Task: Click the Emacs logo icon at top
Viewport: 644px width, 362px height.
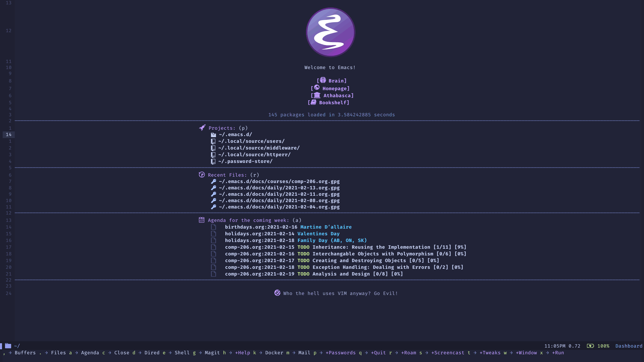Action: pos(330,32)
